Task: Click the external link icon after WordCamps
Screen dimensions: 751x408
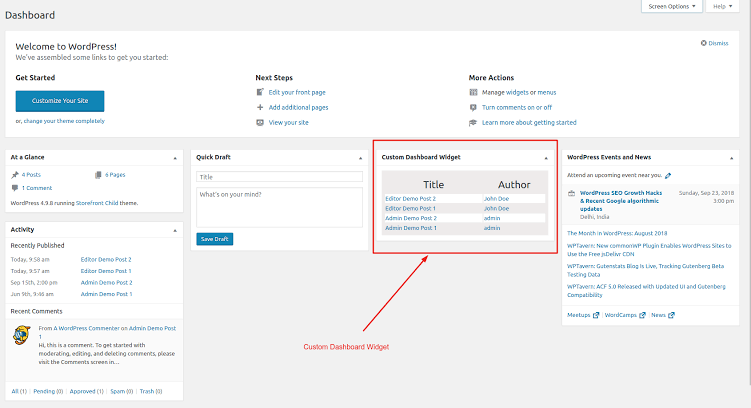Action: coord(642,315)
